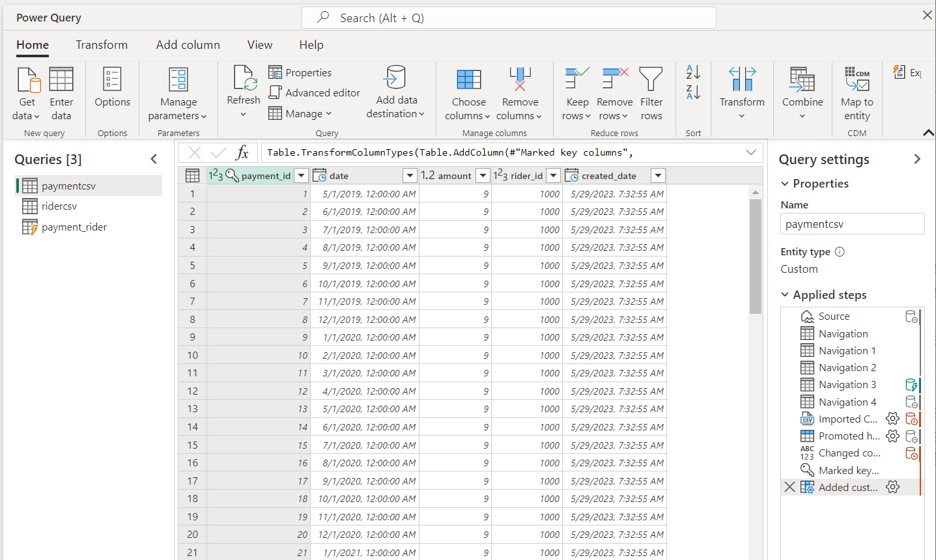Open the Advanced editor
Image resolution: width=936 pixels, height=560 pixels.
tap(315, 92)
